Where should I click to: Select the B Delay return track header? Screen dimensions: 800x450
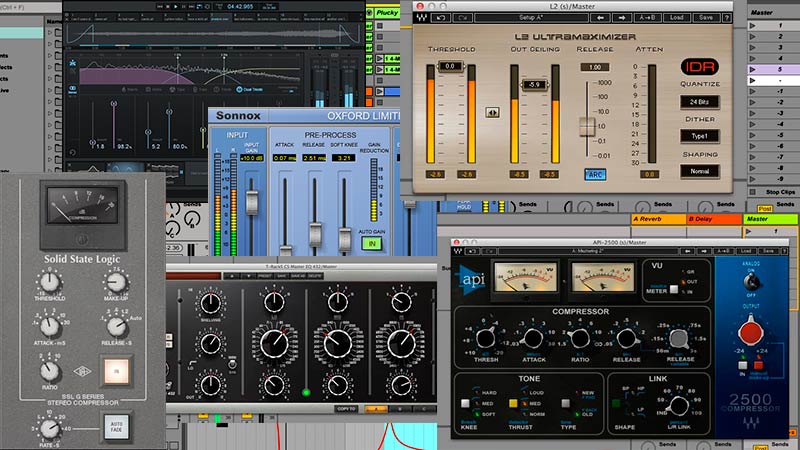click(715, 219)
